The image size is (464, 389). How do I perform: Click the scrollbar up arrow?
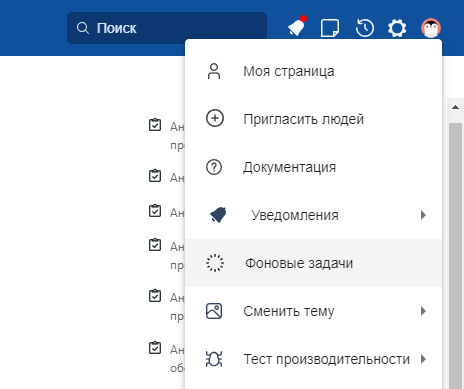(x=455, y=107)
